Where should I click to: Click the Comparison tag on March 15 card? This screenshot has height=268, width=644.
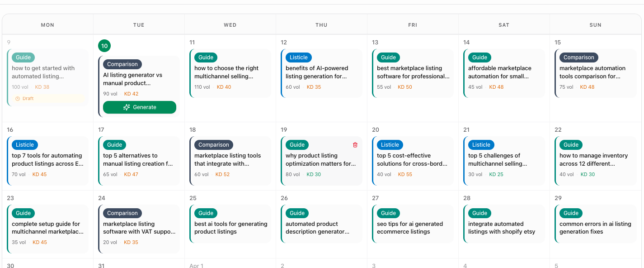pyautogui.click(x=578, y=57)
